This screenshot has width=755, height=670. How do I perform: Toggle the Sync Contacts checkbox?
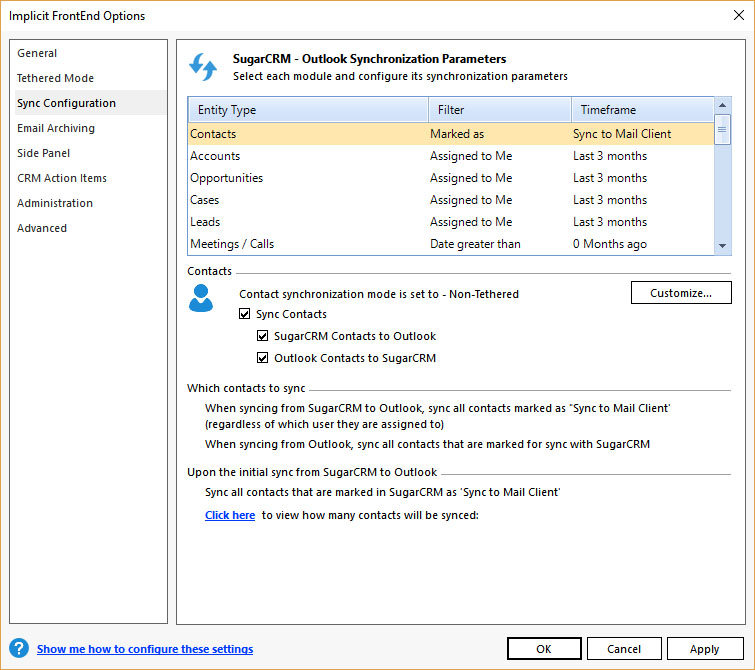pyautogui.click(x=245, y=314)
